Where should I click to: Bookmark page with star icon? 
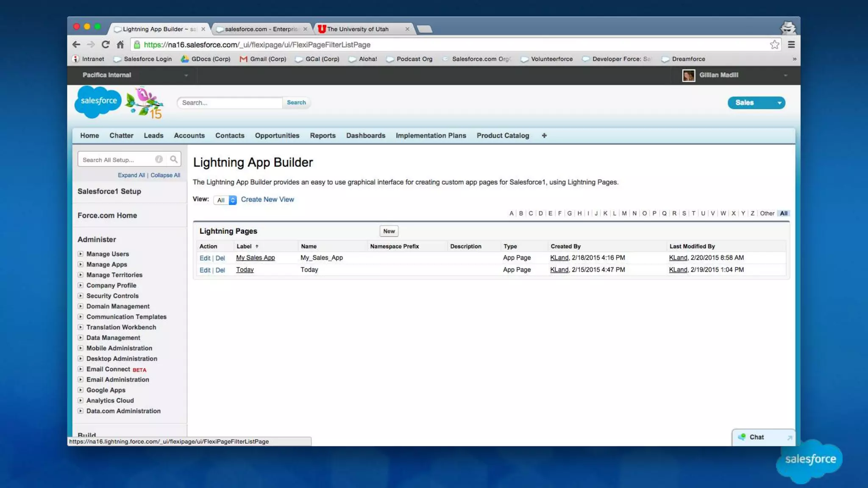click(774, 44)
